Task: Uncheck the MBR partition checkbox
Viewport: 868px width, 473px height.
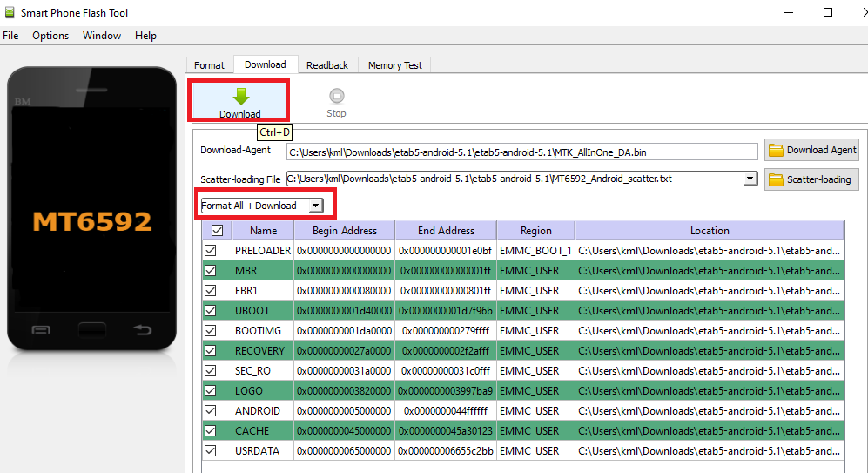Action: [211, 270]
